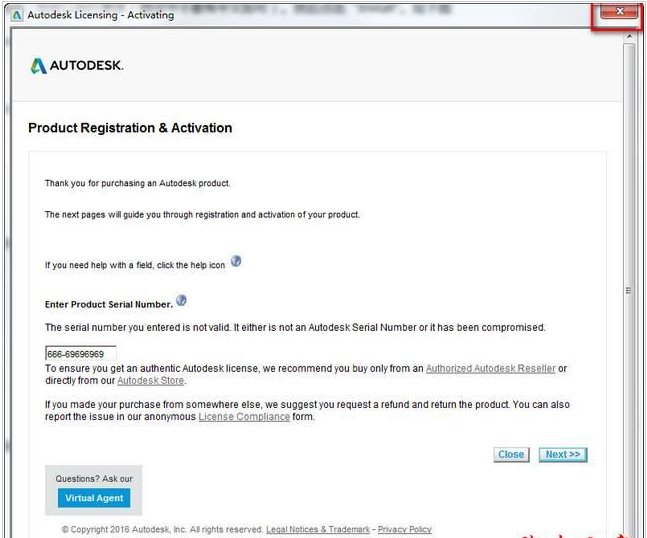
Task: View the Privacy Policy link
Action: coord(405,529)
